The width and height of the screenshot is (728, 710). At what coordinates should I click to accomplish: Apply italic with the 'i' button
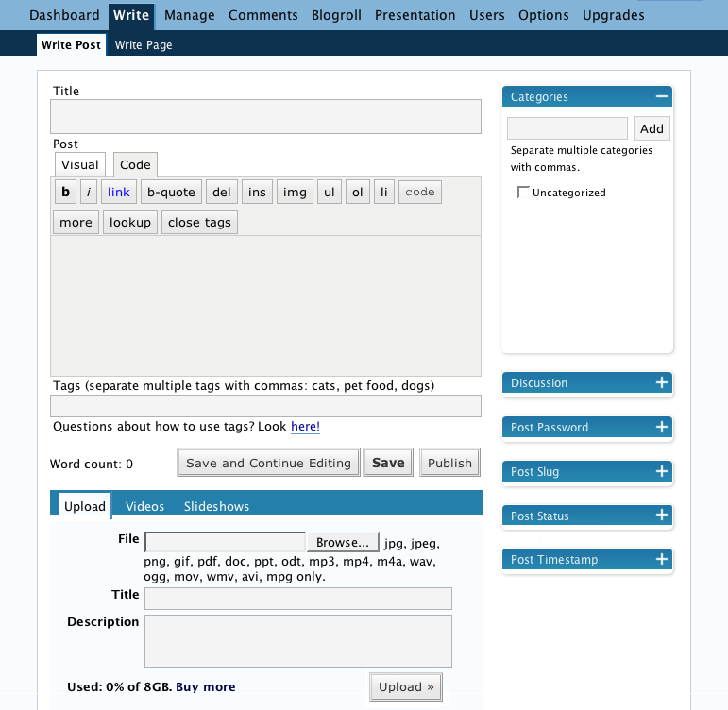pyautogui.click(x=89, y=192)
